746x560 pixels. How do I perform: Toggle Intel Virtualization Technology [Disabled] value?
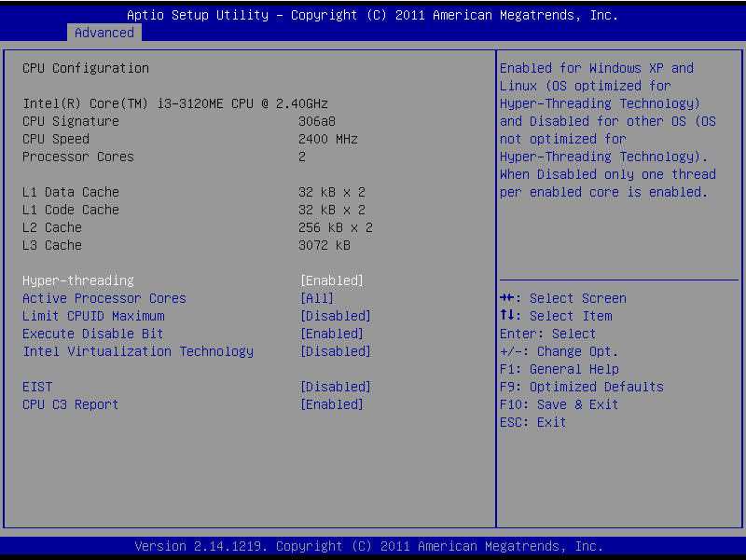tap(335, 351)
